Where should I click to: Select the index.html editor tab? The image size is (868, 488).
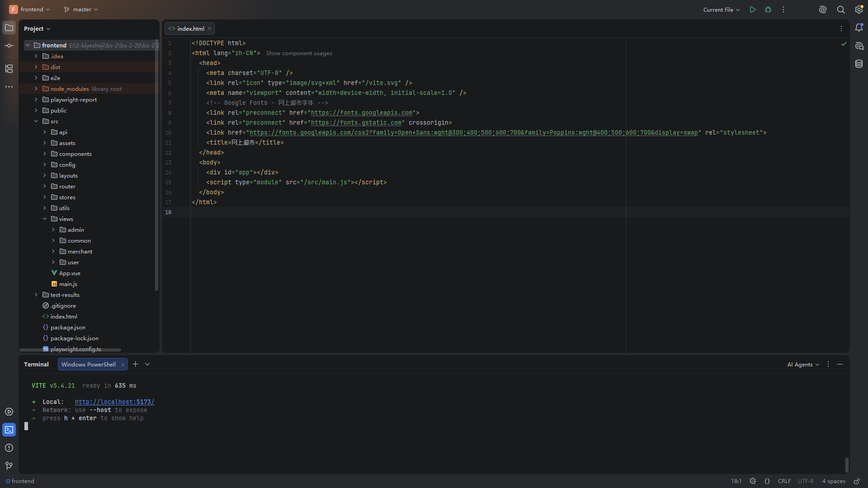click(x=190, y=28)
